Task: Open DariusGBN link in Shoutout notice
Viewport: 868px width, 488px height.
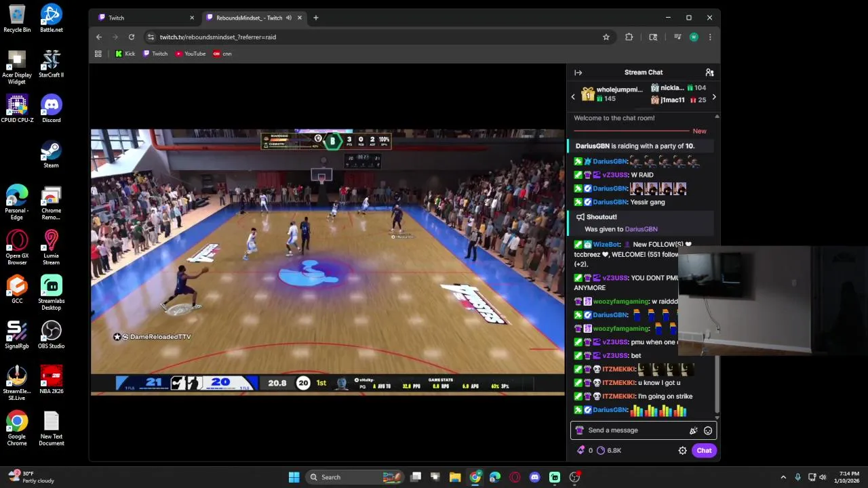Action: tap(641, 229)
